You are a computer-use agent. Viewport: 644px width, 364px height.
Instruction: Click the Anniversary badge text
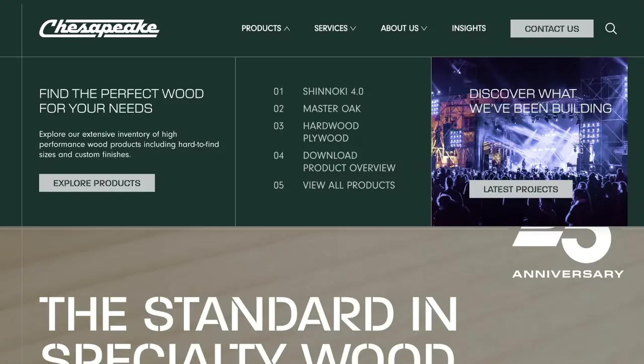[x=568, y=274]
